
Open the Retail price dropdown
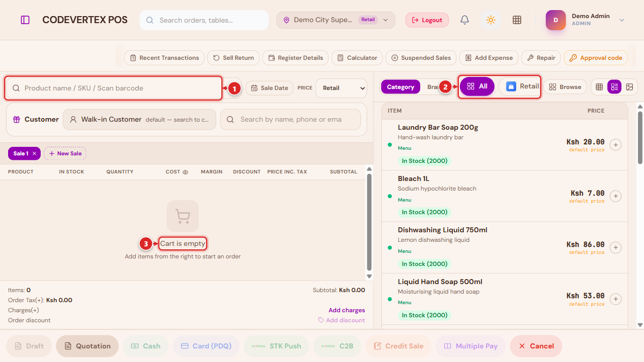point(341,88)
